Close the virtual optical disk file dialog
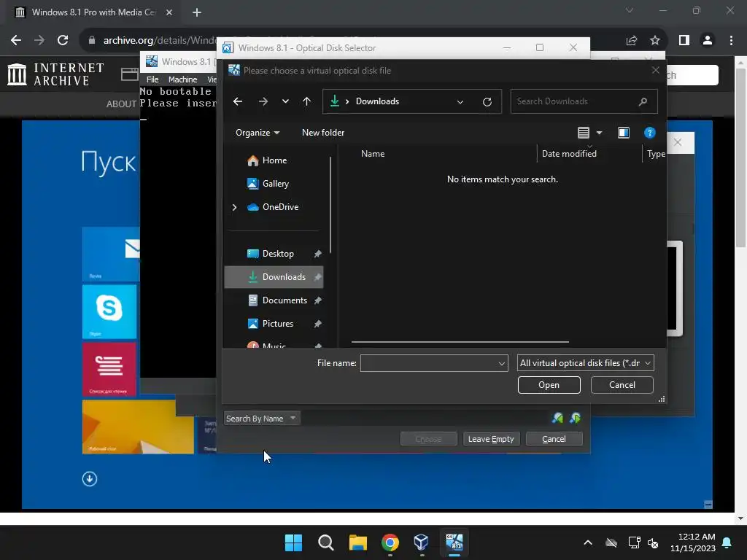The image size is (747, 560). tap(656, 71)
